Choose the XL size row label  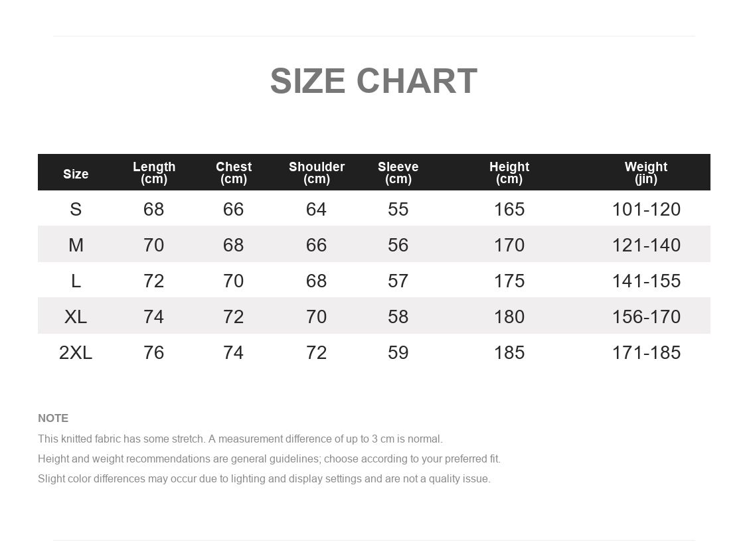click(x=76, y=316)
